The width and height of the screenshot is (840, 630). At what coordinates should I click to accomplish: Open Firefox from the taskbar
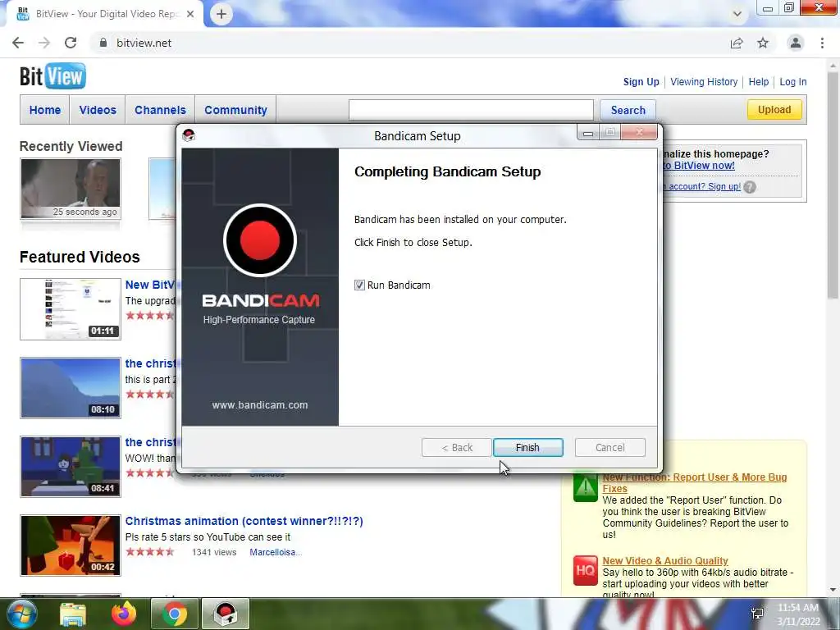click(x=124, y=614)
